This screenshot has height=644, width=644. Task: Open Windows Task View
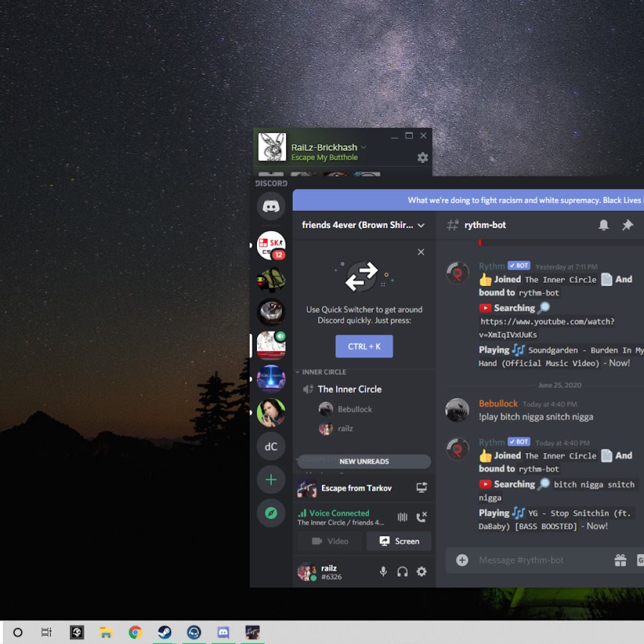coord(47,632)
